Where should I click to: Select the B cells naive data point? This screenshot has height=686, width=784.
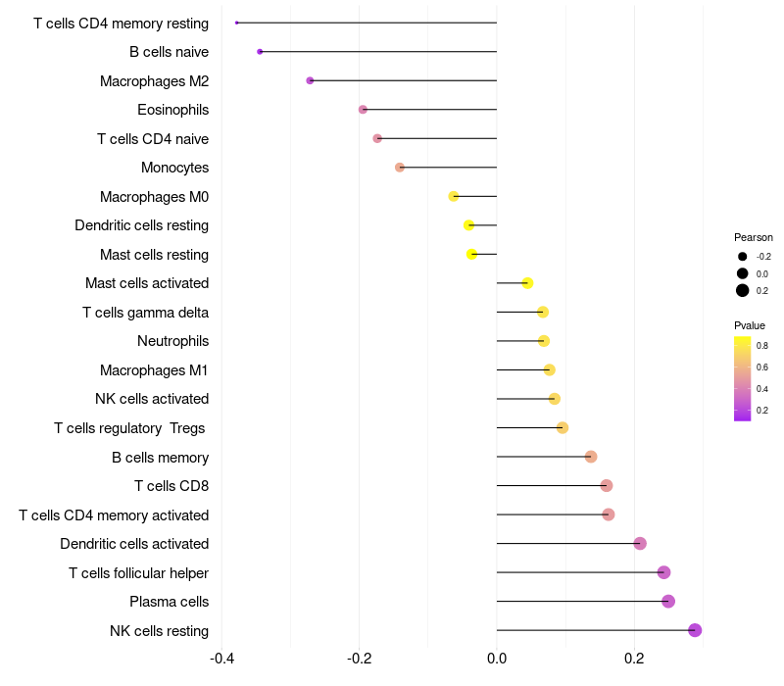(x=260, y=52)
